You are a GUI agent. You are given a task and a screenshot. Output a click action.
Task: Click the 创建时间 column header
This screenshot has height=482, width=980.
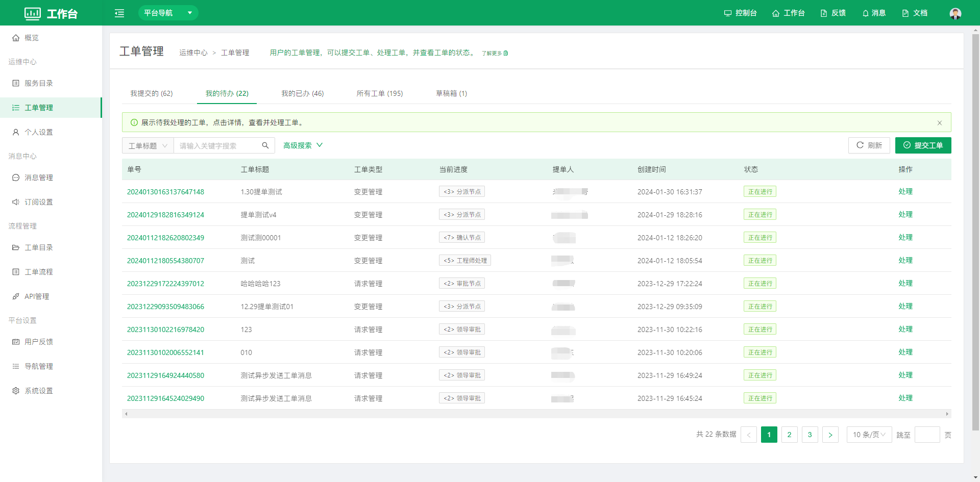click(x=652, y=169)
